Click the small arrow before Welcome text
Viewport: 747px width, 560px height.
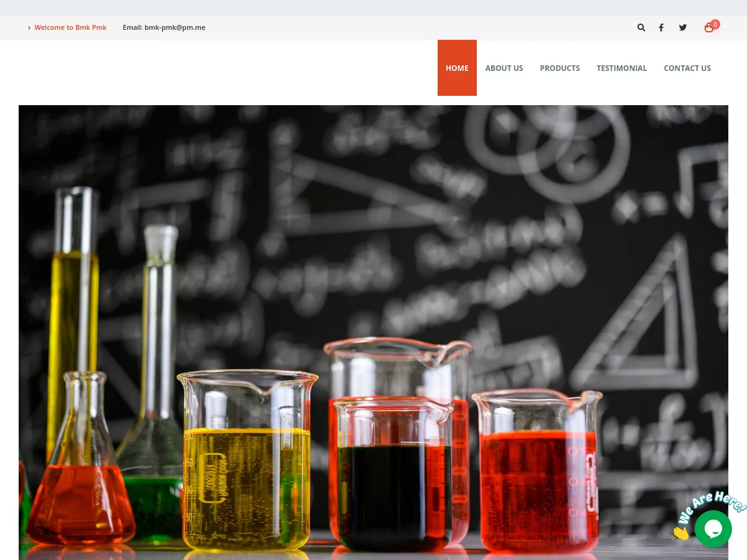click(29, 27)
